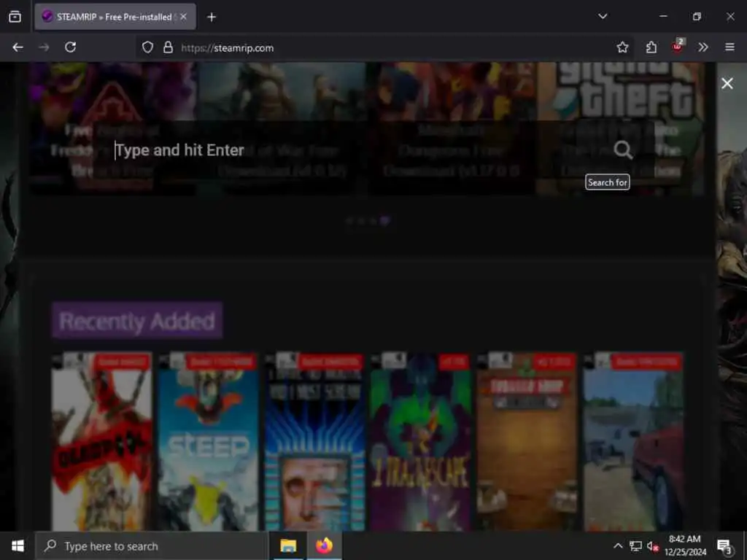Open the sixth game thumbnail with red car

point(634,442)
